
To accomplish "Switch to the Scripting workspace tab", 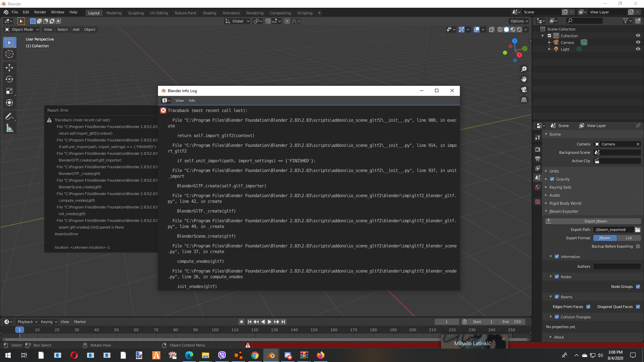I will click(305, 13).
